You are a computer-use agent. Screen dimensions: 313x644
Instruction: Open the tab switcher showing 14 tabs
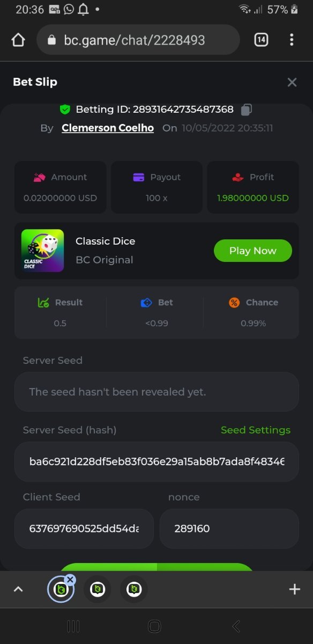(x=261, y=40)
